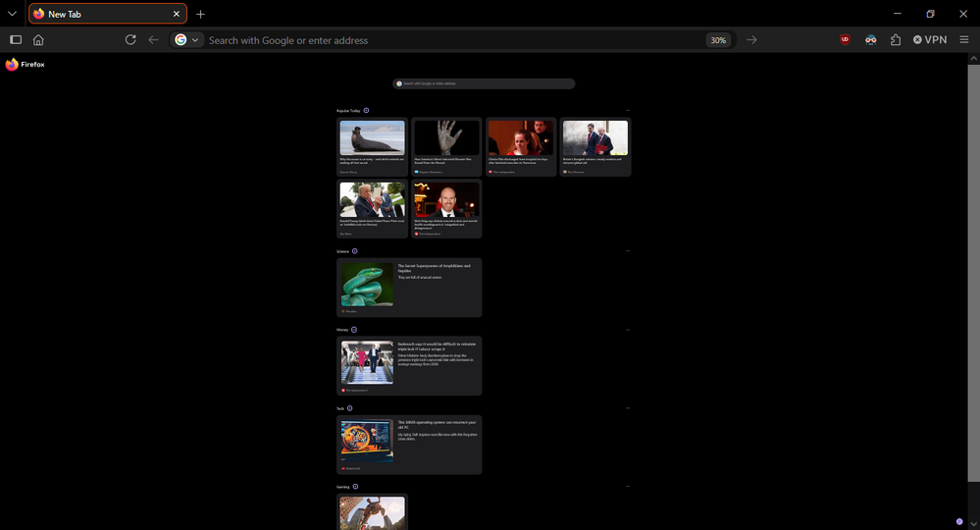Click the page scroll-down arrow
This screenshot has width=980, height=530.
pyautogui.click(x=974, y=524)
